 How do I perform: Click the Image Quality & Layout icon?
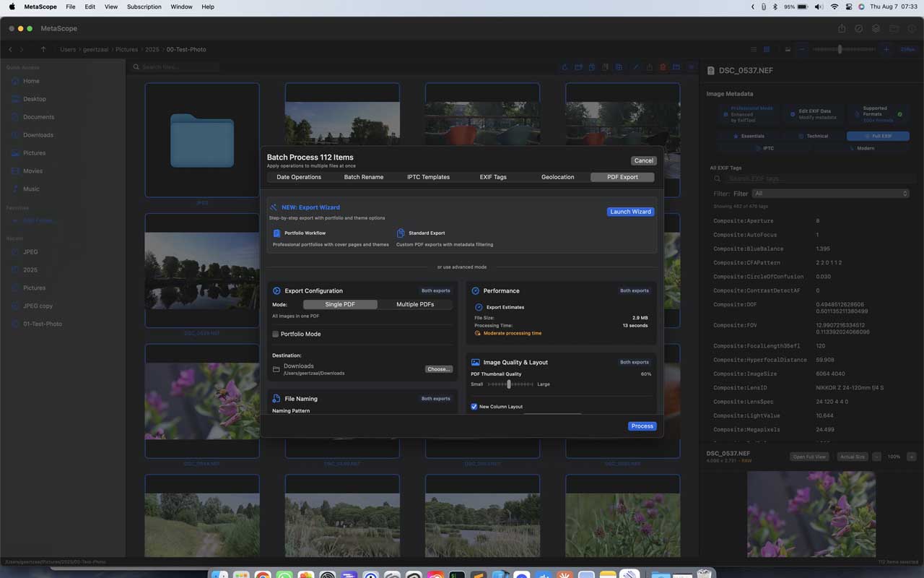[476, 362]
